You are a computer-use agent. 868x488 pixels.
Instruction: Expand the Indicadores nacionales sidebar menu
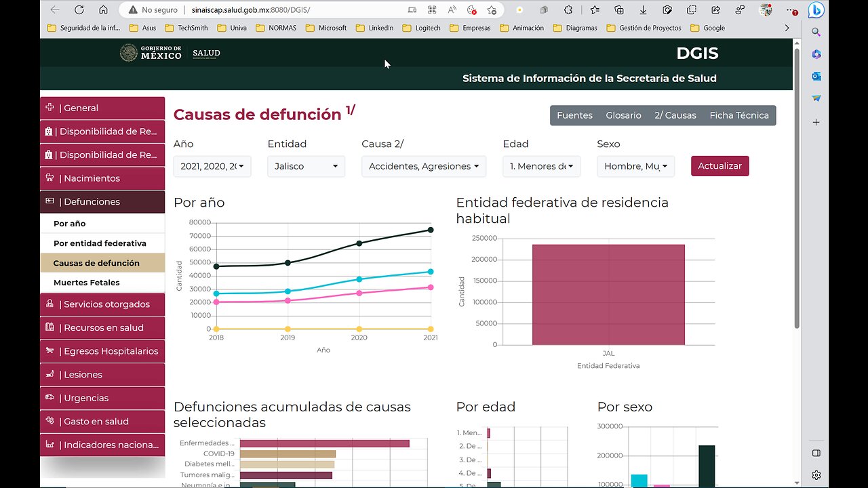102,445
